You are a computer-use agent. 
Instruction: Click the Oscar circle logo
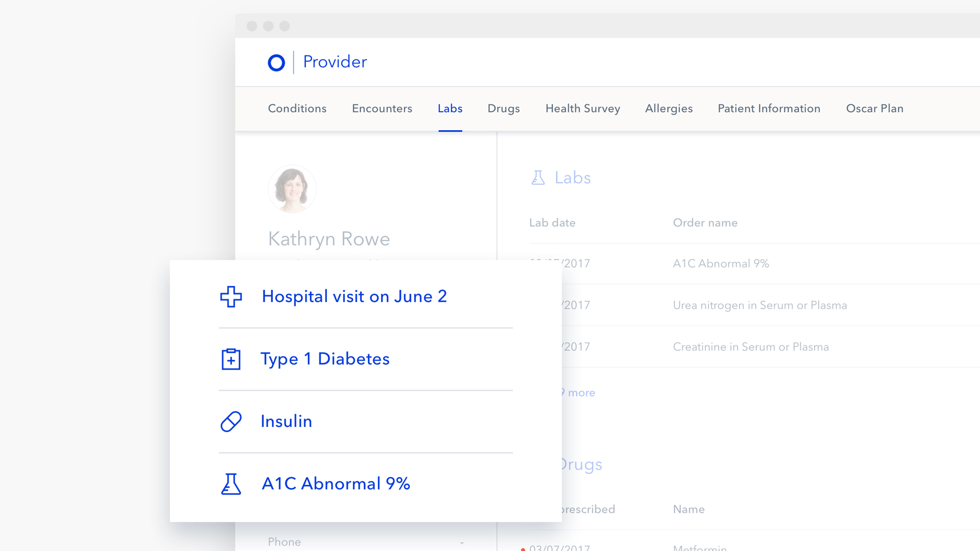click(276, 63)
